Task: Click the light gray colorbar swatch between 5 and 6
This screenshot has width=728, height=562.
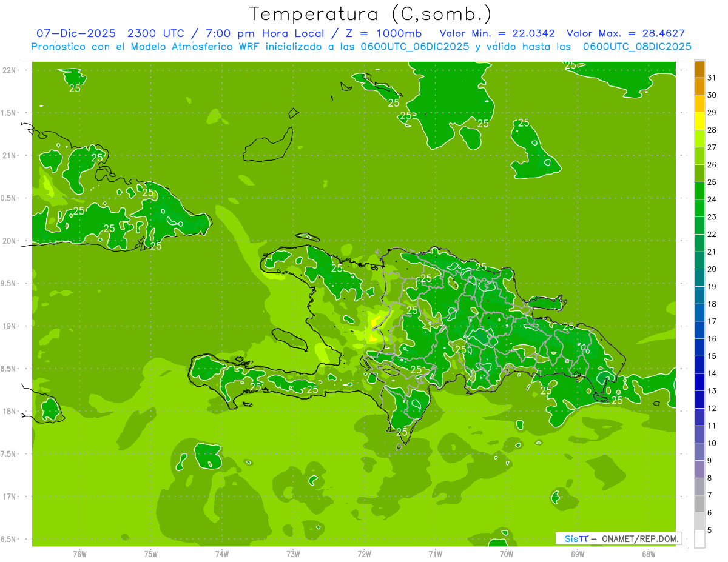Action: (699, 521)
